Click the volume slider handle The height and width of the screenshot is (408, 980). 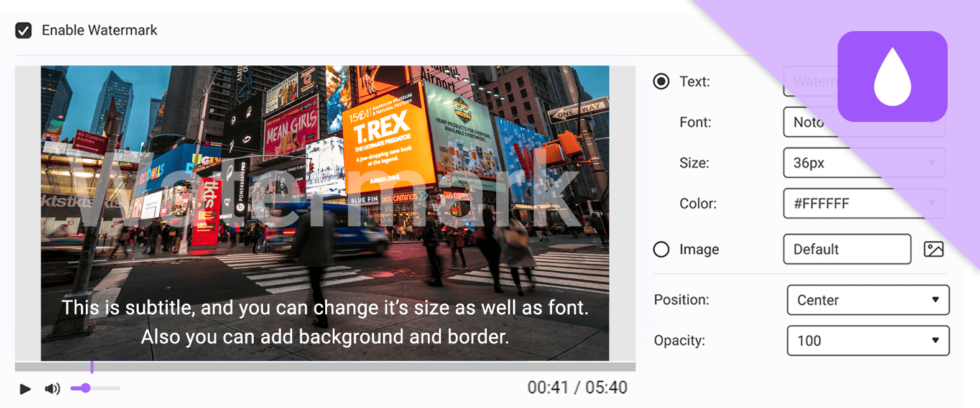coord(86,388)
